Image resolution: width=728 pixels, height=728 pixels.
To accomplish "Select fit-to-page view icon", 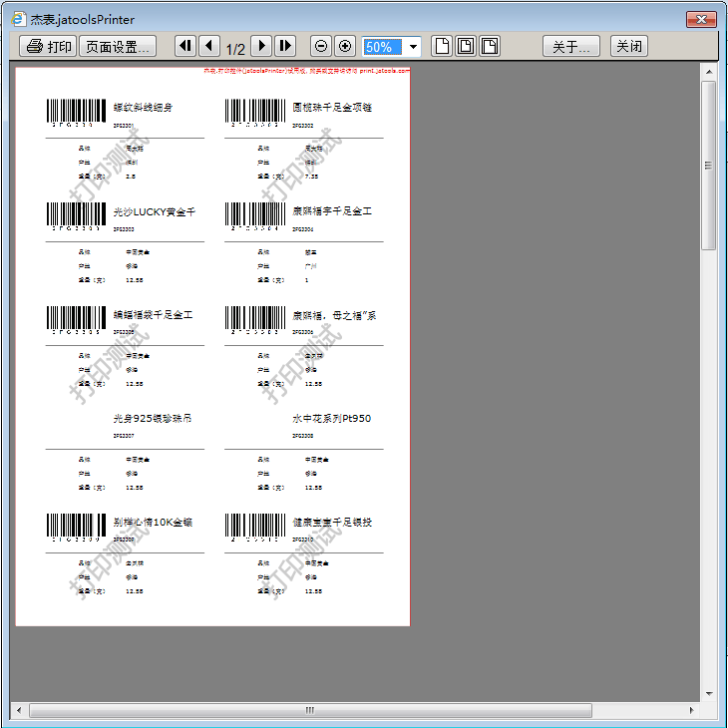I will 466,46.
